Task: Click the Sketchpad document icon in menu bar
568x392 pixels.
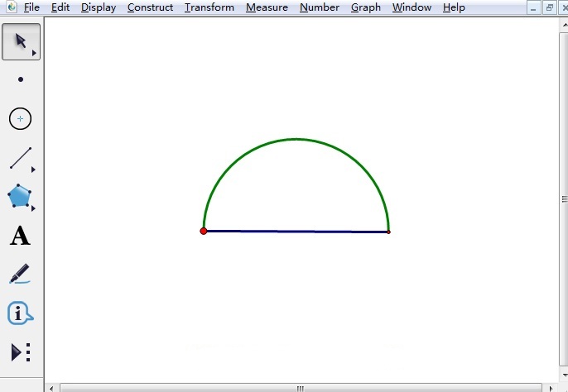Action: click(12, 7)
